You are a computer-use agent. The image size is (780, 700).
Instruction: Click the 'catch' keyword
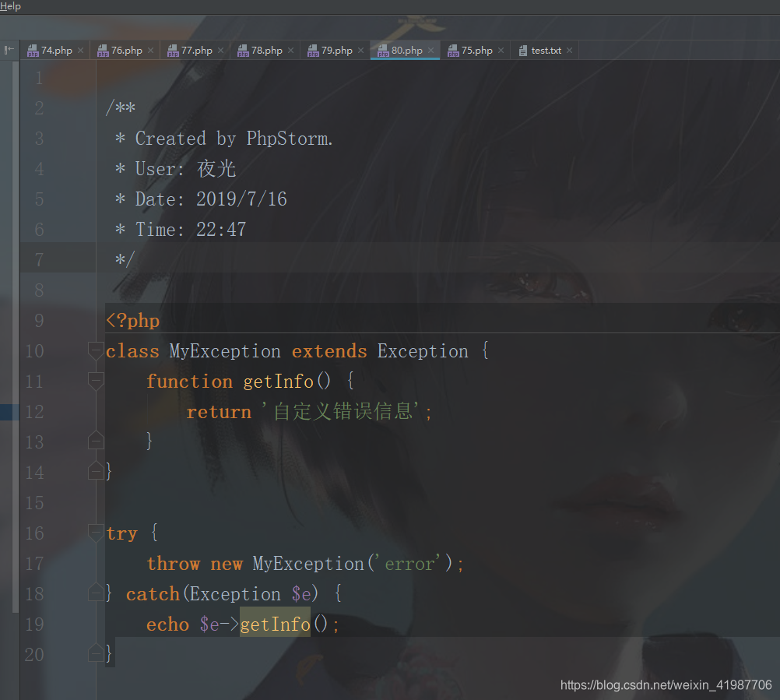pyautogui.click(x=153, y=594)
